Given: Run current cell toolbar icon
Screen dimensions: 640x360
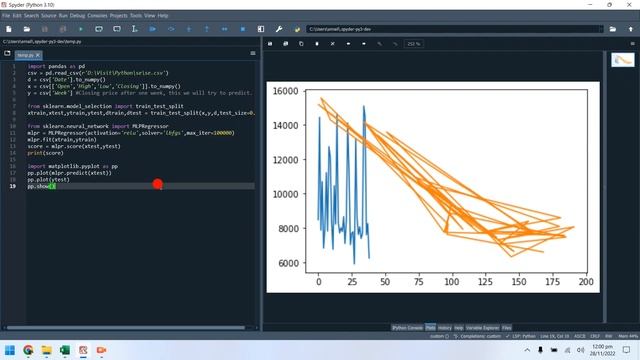Looking at the screenshot, I should (x=99, y=29).
